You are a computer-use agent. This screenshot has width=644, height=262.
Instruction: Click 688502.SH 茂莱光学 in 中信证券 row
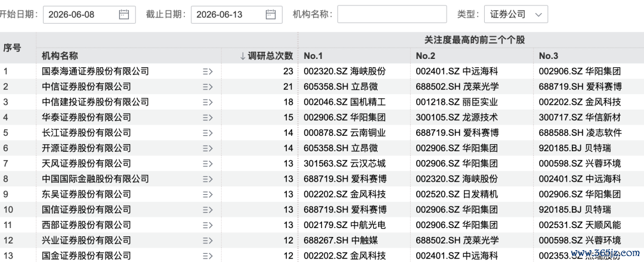(x=457, y=86)
